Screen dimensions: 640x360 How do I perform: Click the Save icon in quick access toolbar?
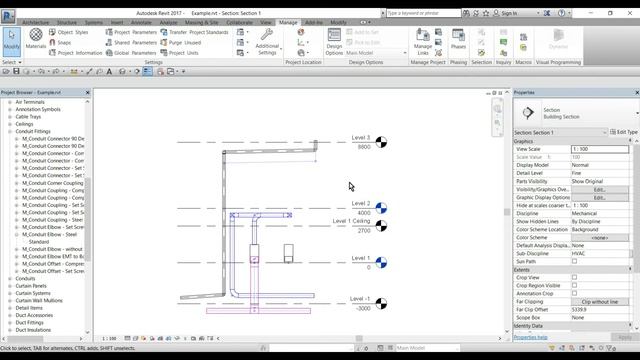16,71
